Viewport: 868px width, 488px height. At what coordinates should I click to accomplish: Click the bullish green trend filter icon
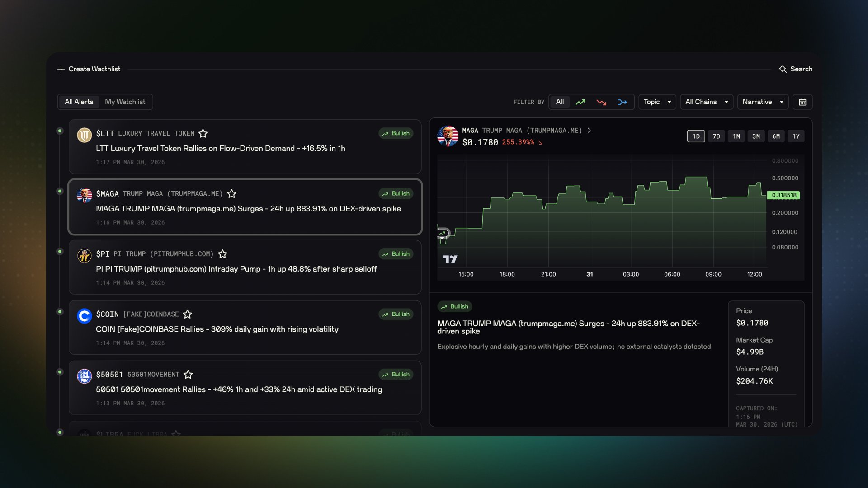pyautogui.click(x=580, y=102)
